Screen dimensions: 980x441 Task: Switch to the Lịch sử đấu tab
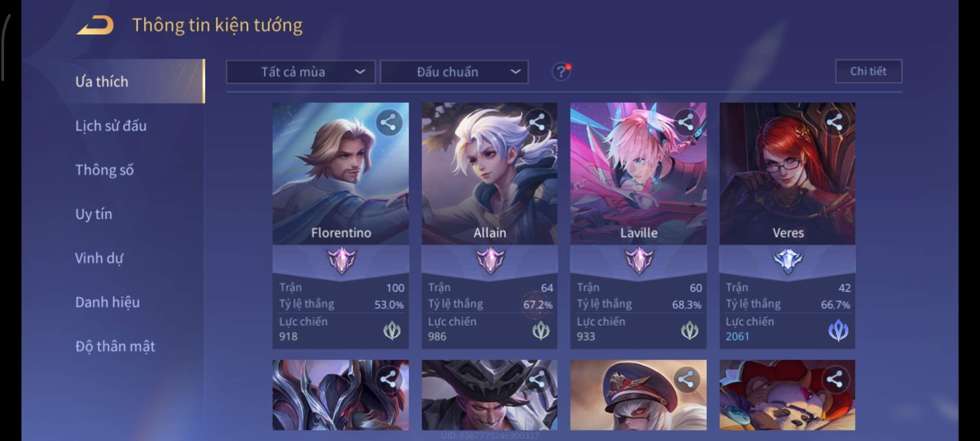pos(111,126)
